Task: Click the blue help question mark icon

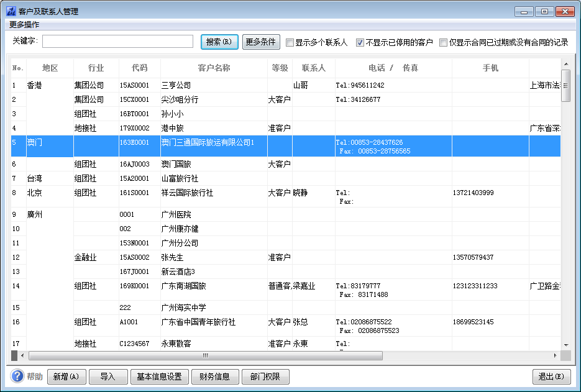Action: pyautogui.click(x=17, y=376)
